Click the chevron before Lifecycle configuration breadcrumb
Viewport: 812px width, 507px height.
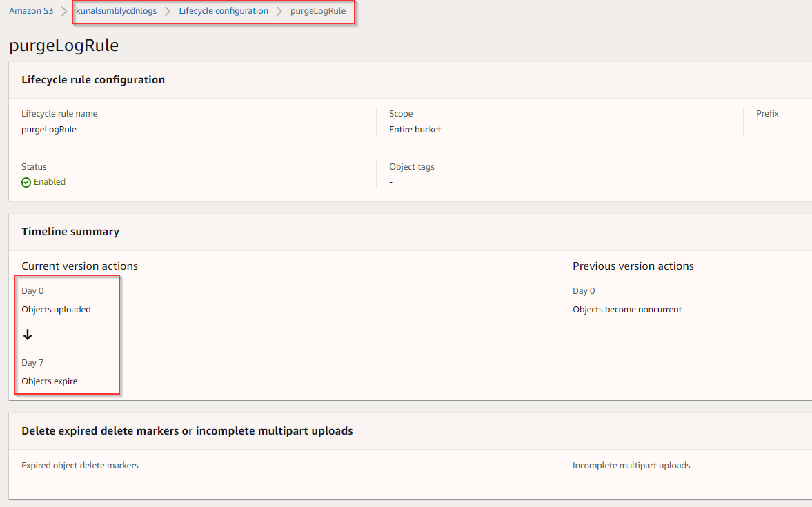(167, 10)
